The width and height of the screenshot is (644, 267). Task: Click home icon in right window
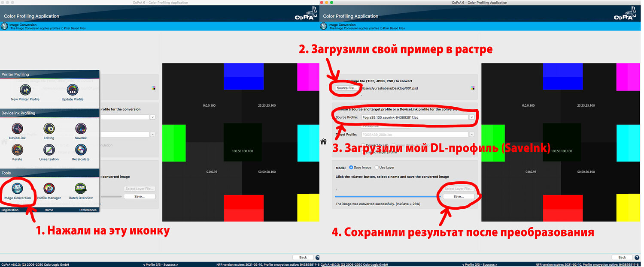click(324, 141)
